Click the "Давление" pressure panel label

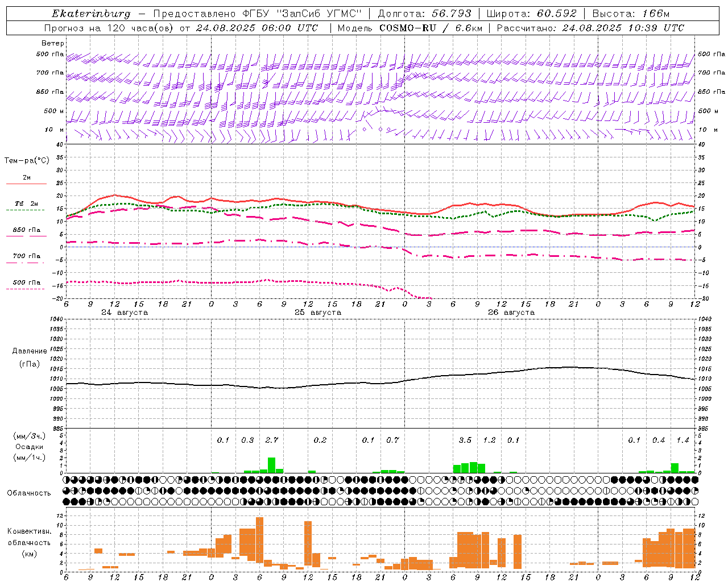coord(30,351)
